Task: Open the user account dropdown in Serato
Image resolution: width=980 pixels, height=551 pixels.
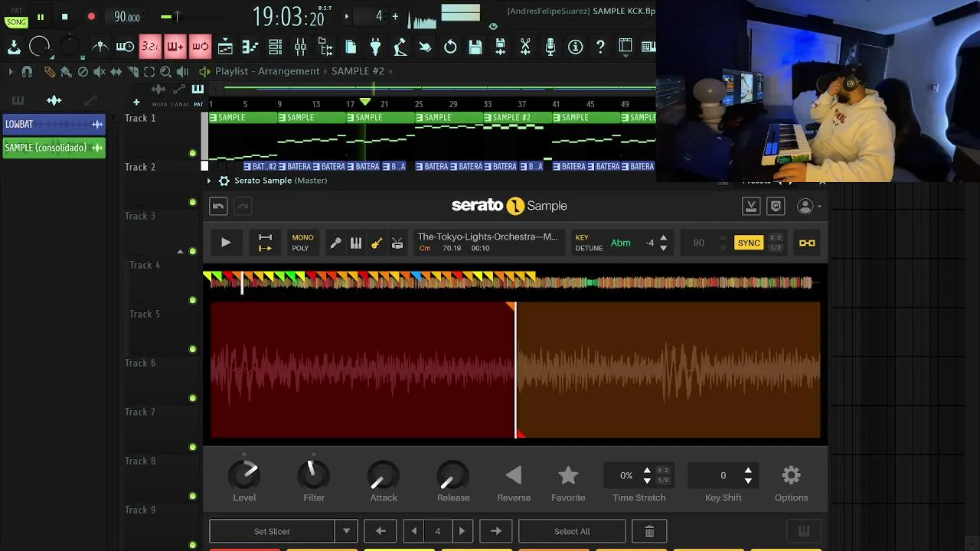Action: [x=809, y=206]
